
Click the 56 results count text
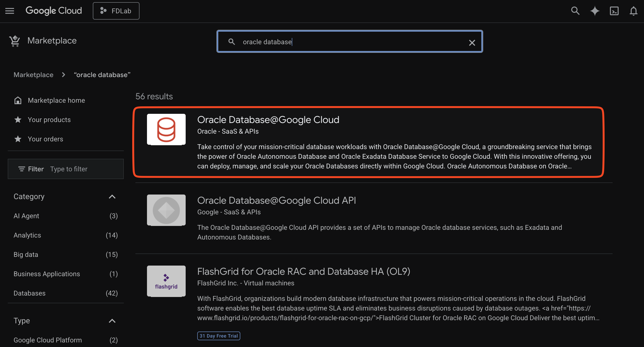pyautogui.click(x=154, y=96)
